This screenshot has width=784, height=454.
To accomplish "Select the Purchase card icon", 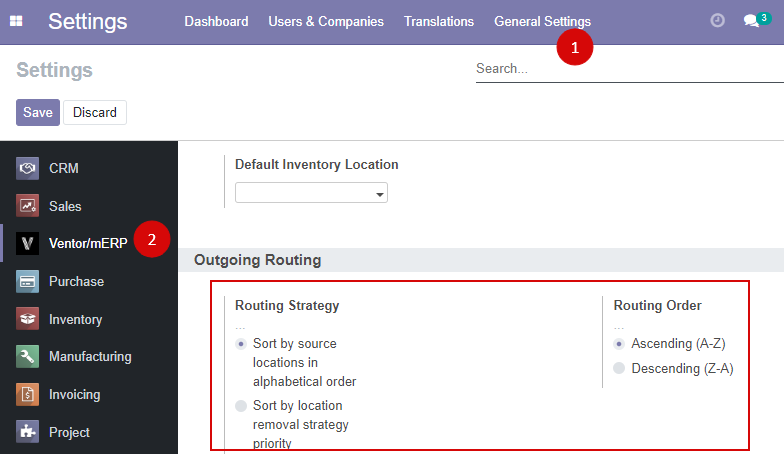I will click(x=28, y=282).
